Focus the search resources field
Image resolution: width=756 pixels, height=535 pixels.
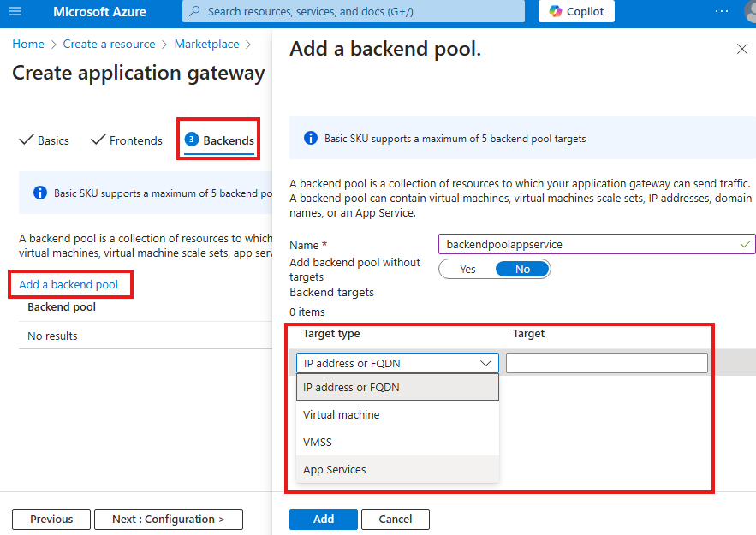[x=354, y=11]
